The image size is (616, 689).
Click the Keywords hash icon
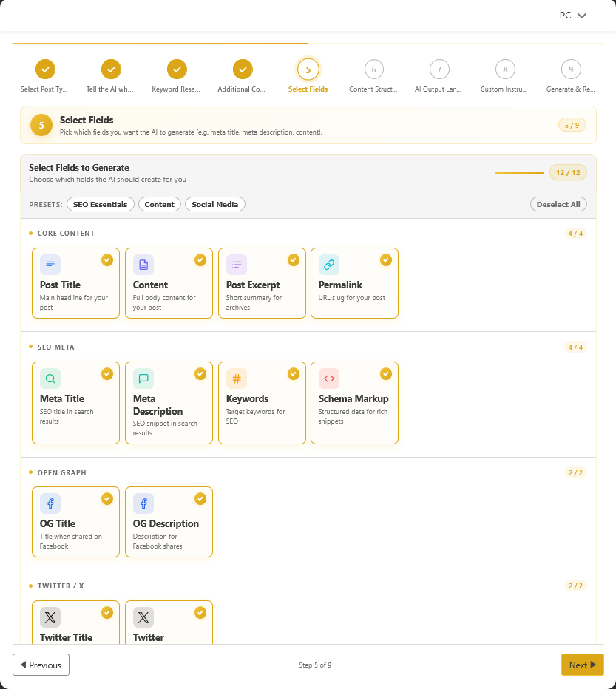(235, 378)
